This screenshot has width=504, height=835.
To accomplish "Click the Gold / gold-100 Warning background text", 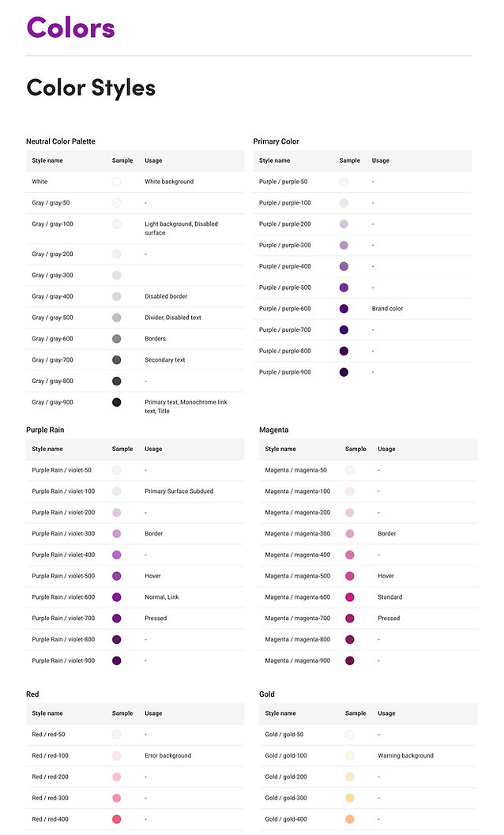I will 405,756.
